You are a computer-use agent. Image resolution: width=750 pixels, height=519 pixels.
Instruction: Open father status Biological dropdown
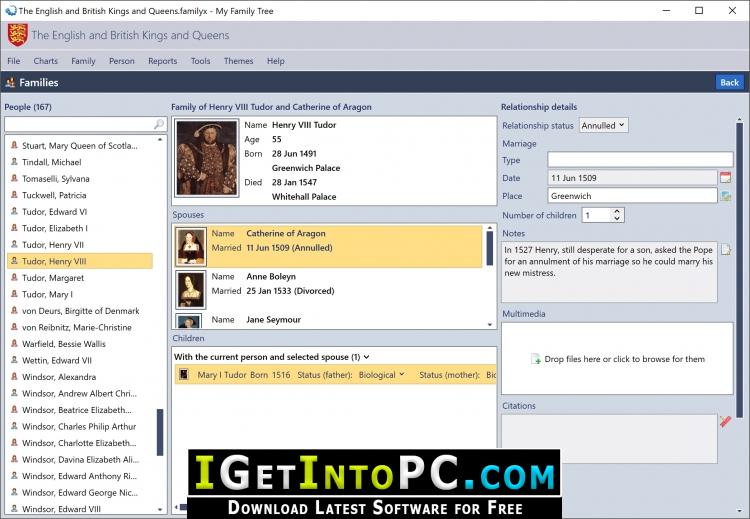[382, 375]
